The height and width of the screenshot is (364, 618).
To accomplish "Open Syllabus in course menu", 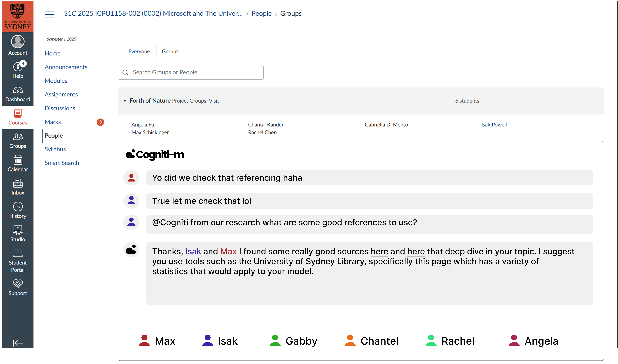I will 55,149.
